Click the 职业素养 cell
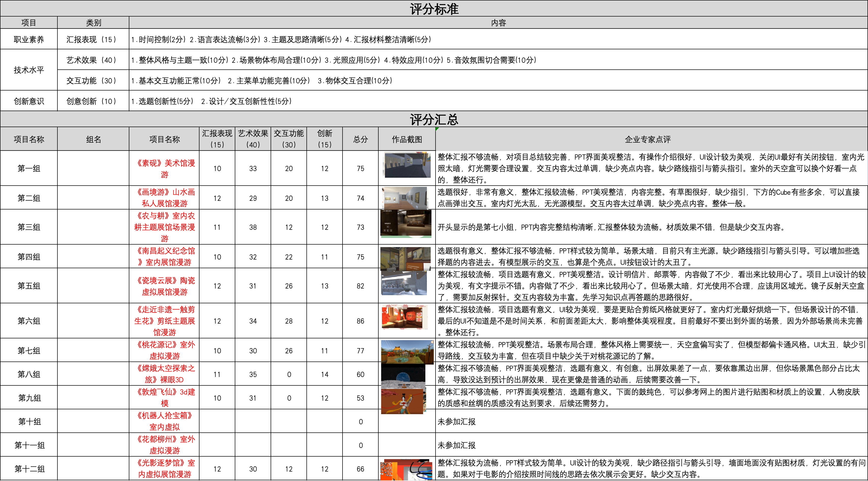868x481 pixels. point(29,39)
